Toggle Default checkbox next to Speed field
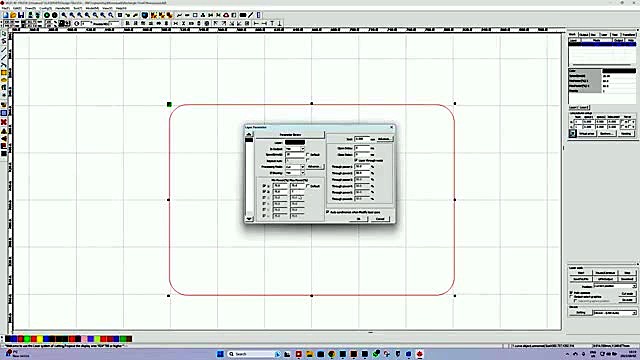This screenshot has width=640, height=360. (x=308, y=155)
